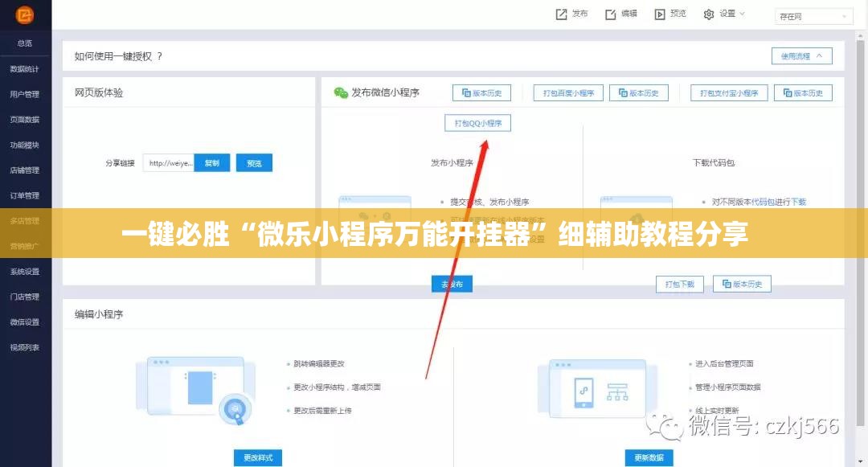Go to 订单管理 in the sidebar
This screenshot has width=868, height=467.
(25, 196)
